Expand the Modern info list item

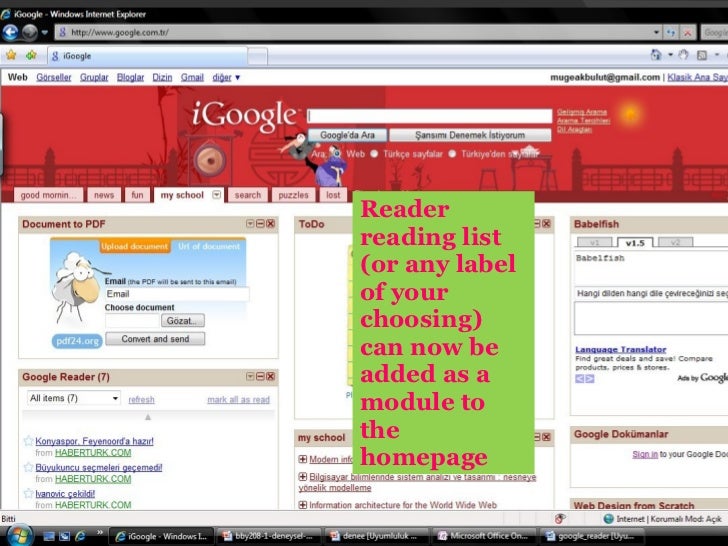pyautogui.click(x=303, y=459)
